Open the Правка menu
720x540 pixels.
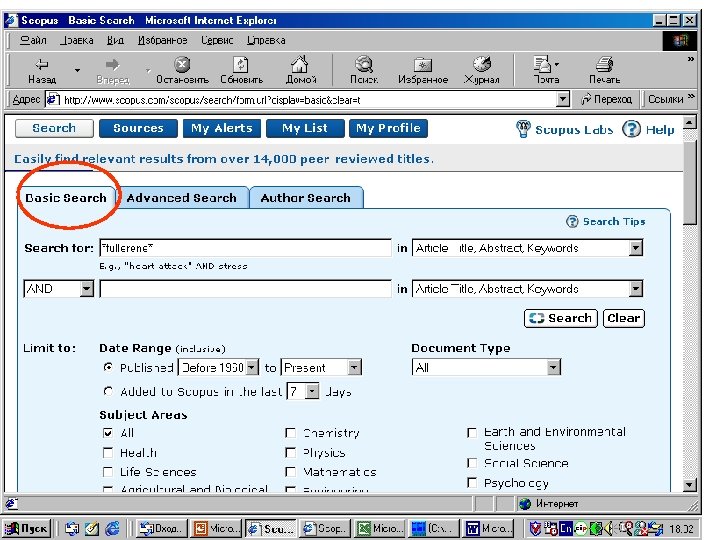(77, 40)
